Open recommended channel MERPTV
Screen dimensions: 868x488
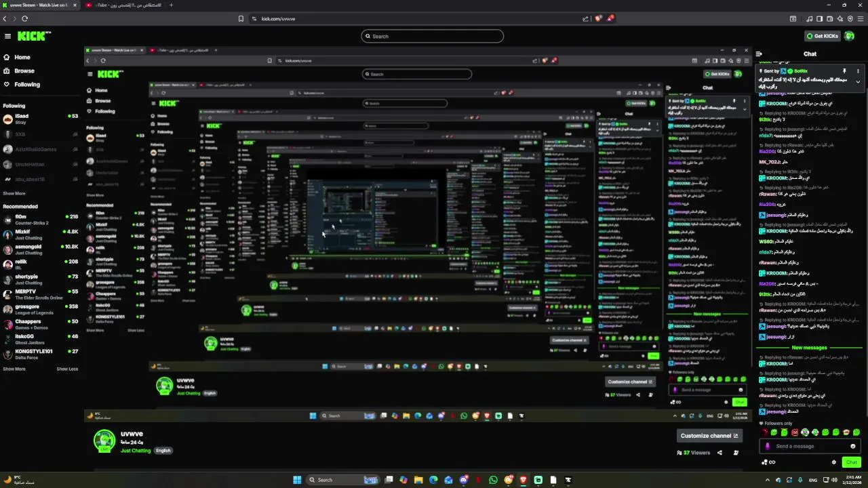39,294
